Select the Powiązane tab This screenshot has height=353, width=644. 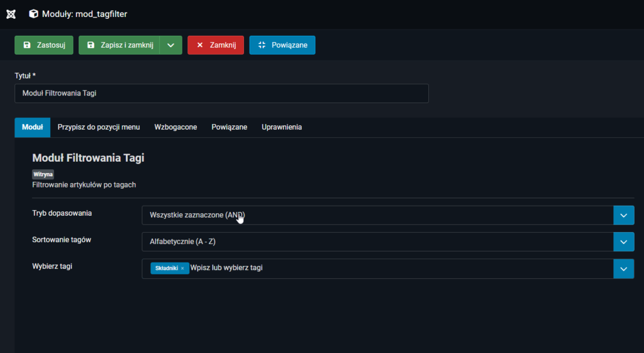click(x=229, y=127)
